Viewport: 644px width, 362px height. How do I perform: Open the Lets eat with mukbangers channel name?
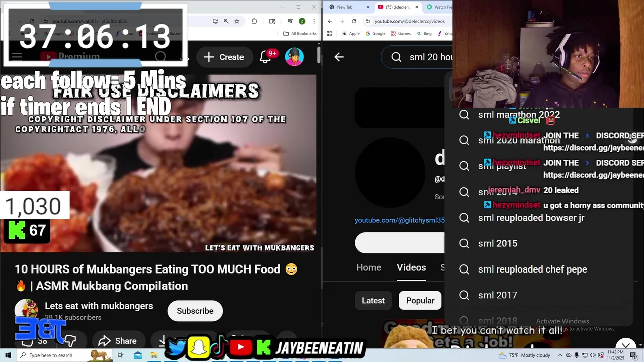[x=99, y=306]
